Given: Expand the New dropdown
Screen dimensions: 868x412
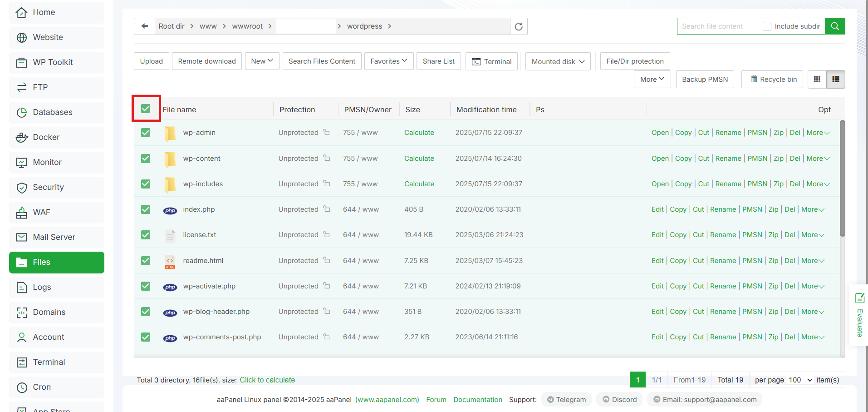Looking at the screenshot, I should [262, 61].
